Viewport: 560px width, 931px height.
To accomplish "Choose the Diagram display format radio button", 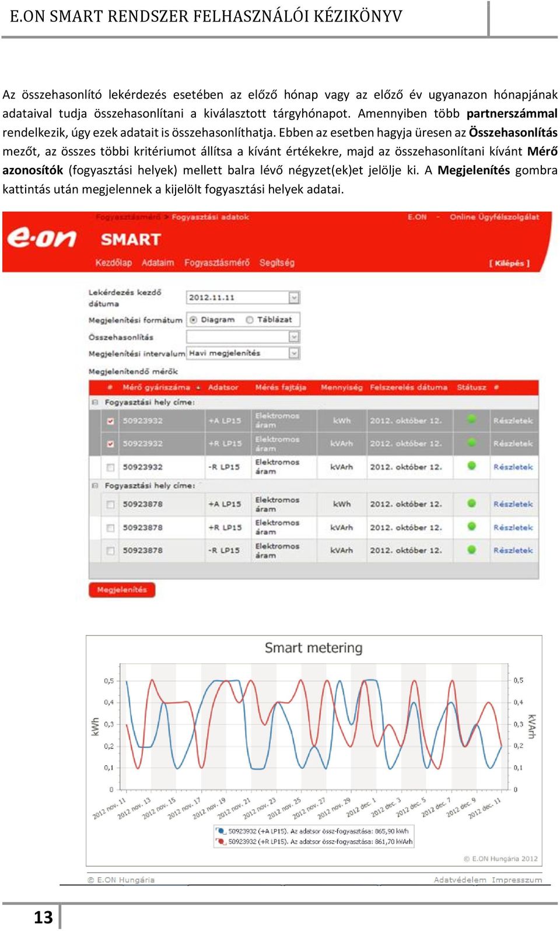I will [193, 320].
